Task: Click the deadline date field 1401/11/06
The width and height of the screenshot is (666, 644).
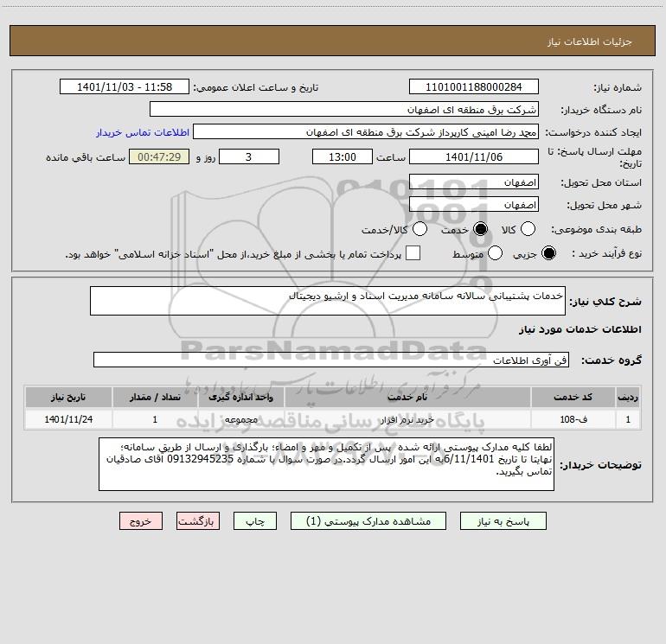Action: click(474, 156)
